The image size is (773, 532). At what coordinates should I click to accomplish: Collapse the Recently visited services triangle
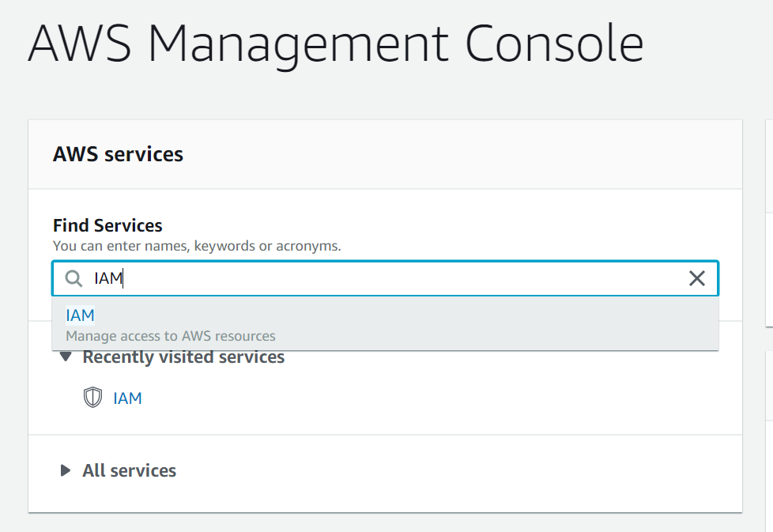point(66,357)
